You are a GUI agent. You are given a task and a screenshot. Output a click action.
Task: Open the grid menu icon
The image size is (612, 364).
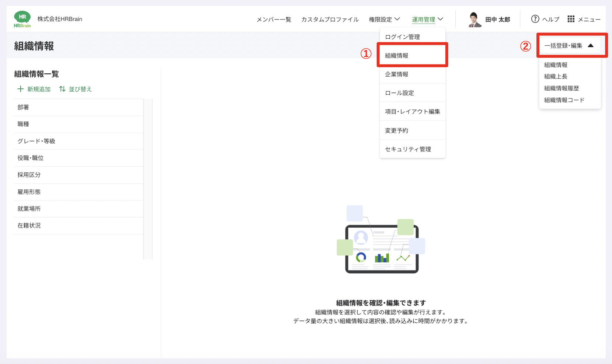571,19
